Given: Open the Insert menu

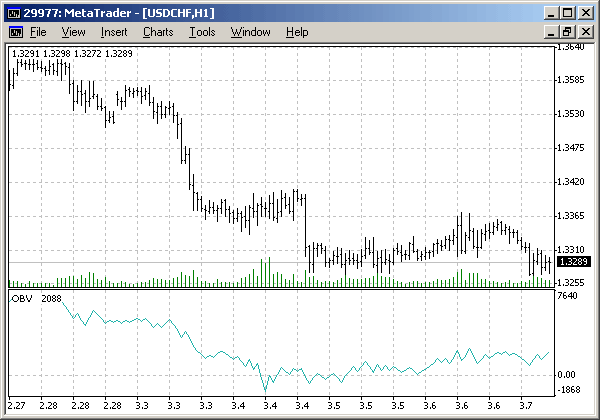Looking at the screenshot, I should pyautogui.click(x=114, y=32).
